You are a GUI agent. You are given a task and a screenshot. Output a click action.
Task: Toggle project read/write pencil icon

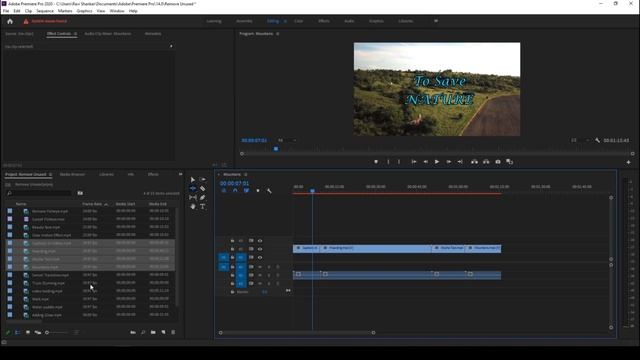coord(7,332)
